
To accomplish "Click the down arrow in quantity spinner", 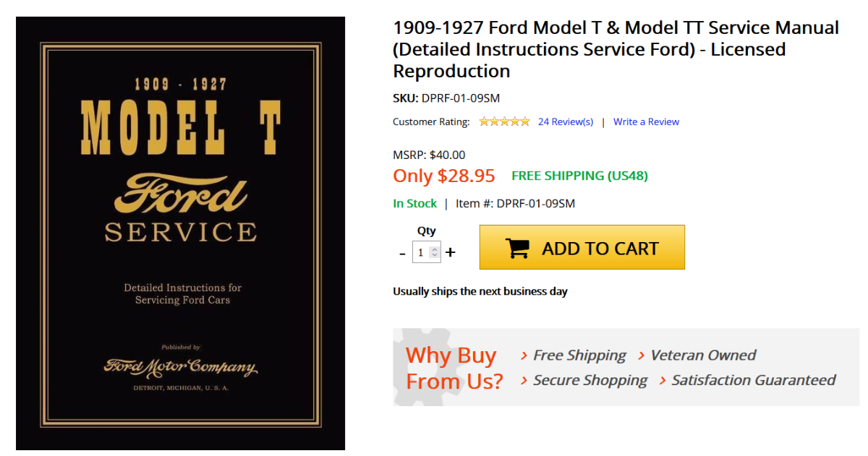I will 434,256.
